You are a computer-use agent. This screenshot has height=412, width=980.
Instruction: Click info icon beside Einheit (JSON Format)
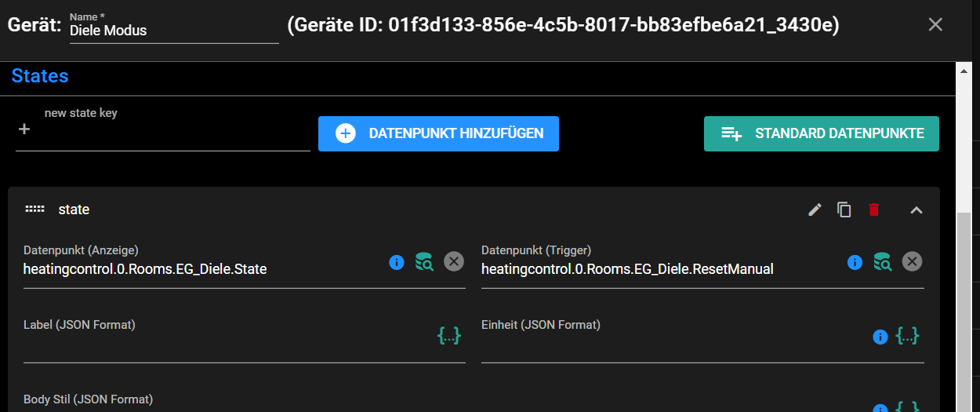click(x=880, y=337)
